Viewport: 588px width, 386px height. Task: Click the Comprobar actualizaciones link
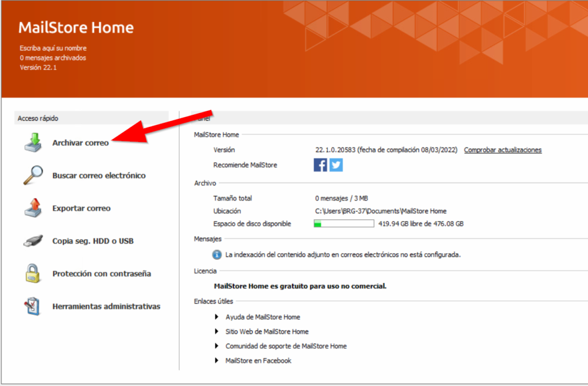tap(502, 150)
